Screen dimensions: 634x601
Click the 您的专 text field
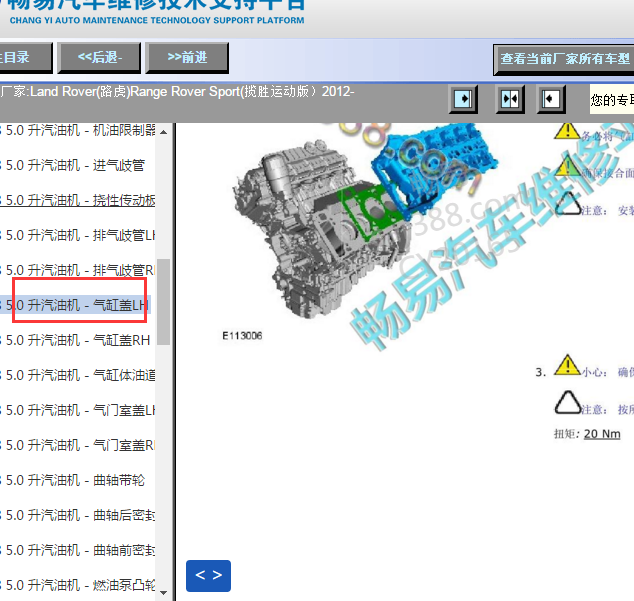tap(612, 99)
